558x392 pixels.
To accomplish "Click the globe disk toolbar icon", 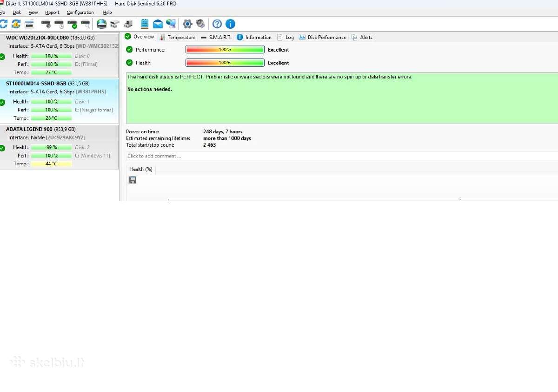I will (x=101, y=24).
